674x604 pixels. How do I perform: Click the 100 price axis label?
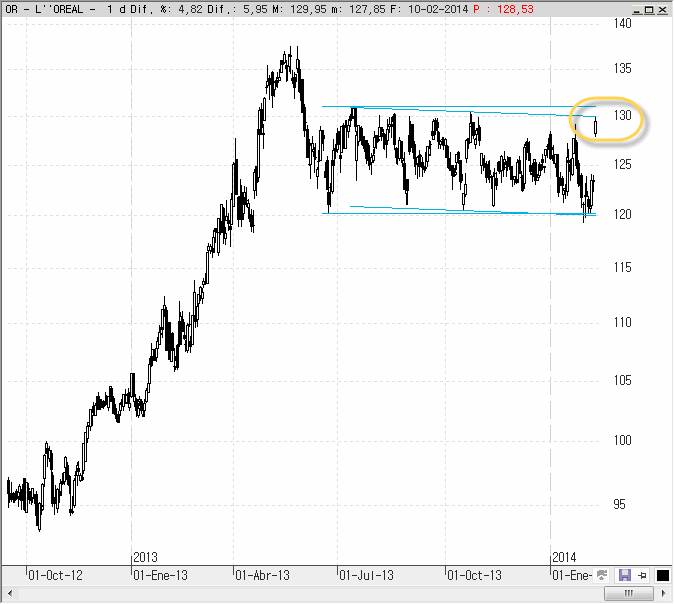(x=622, y=440)
